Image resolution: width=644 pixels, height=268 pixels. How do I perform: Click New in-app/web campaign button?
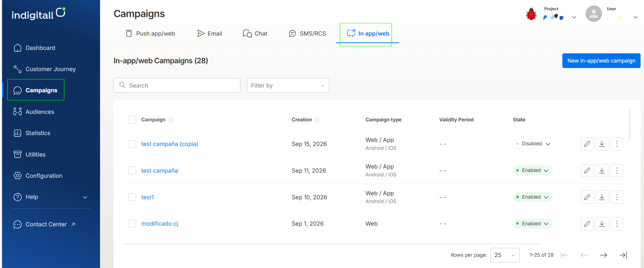[601, 61]
